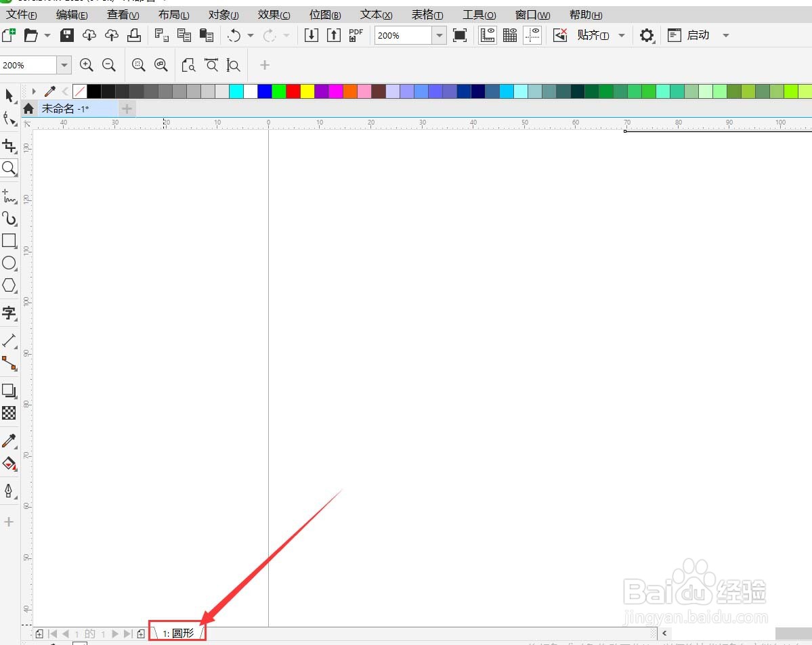Click the Export icon
The height and width of the screenshot is (645, 812).
[334, 35]
